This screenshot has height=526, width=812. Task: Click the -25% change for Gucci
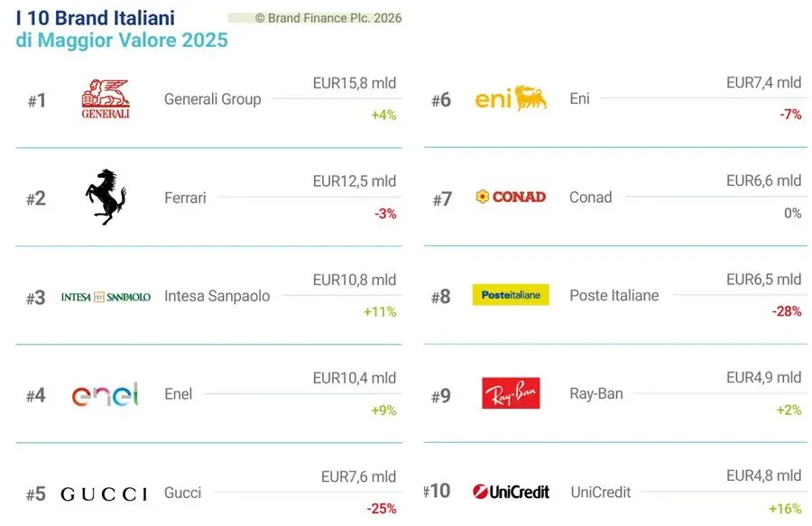coord(382,509)
